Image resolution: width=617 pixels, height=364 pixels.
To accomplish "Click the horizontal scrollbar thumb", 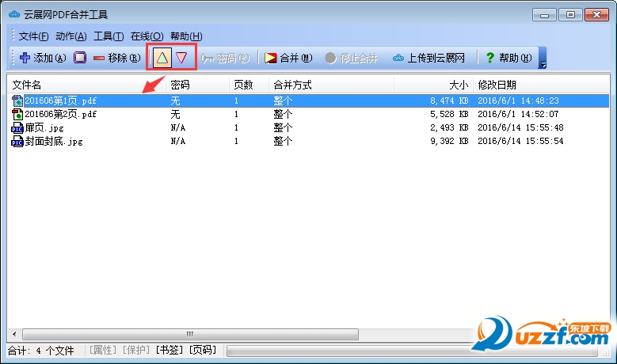I will point(190,334).
